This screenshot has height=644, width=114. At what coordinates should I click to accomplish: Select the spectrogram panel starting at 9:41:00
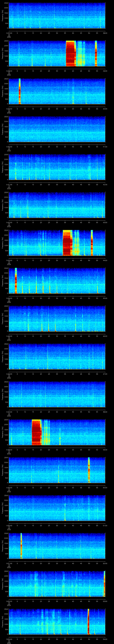[x=57, y=167]
